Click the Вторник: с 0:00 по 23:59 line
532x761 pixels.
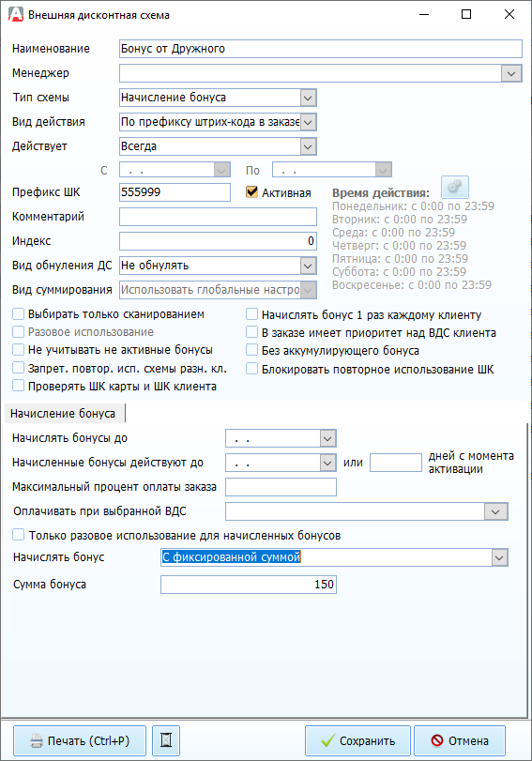point(400,220)
